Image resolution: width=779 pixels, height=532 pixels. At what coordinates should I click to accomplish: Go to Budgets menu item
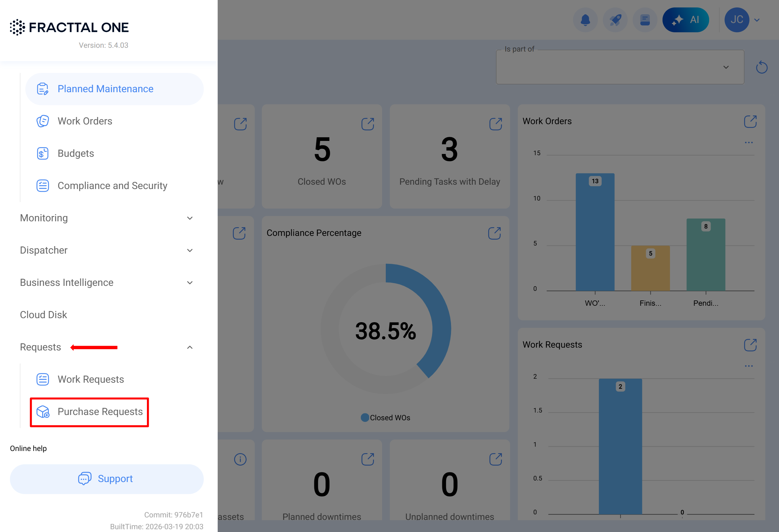(76, 153)
